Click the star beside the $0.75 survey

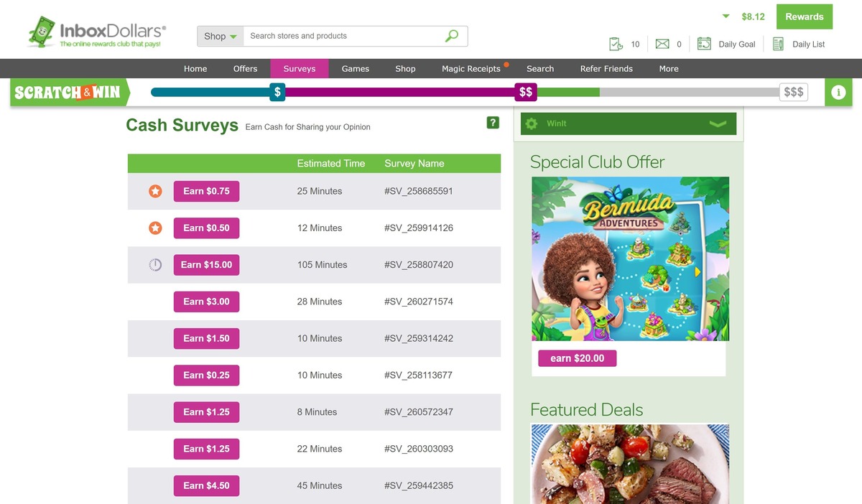155,191
